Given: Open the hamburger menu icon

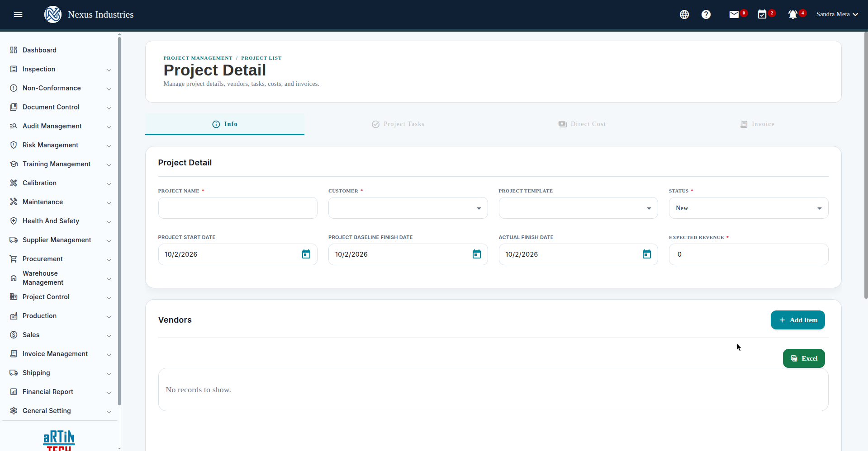Looking at the screenshot, I should pyautogui.click(x=18, y=14).
